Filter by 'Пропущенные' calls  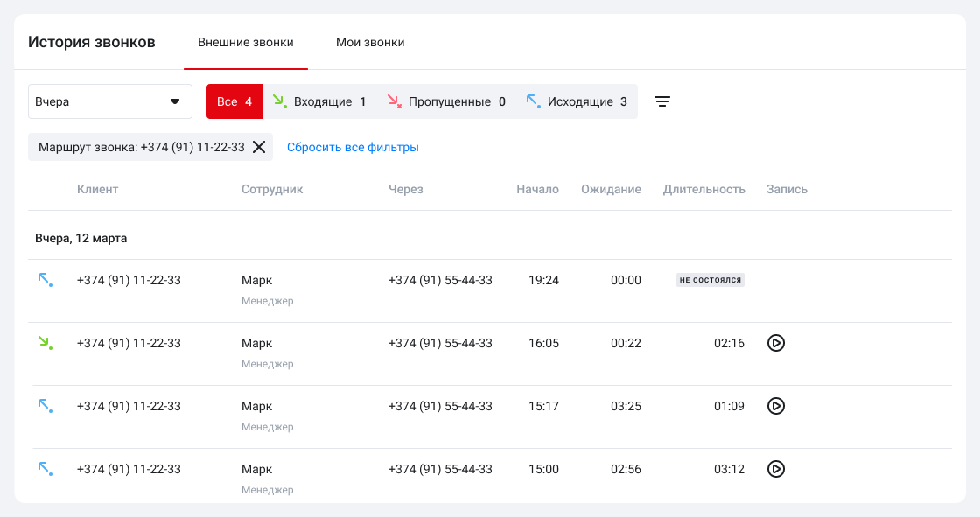pyautogui.click(x=446, y=101)
